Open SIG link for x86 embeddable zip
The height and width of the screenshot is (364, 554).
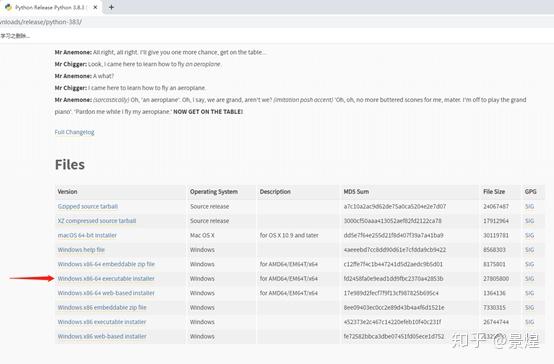[x=529, y=307]
